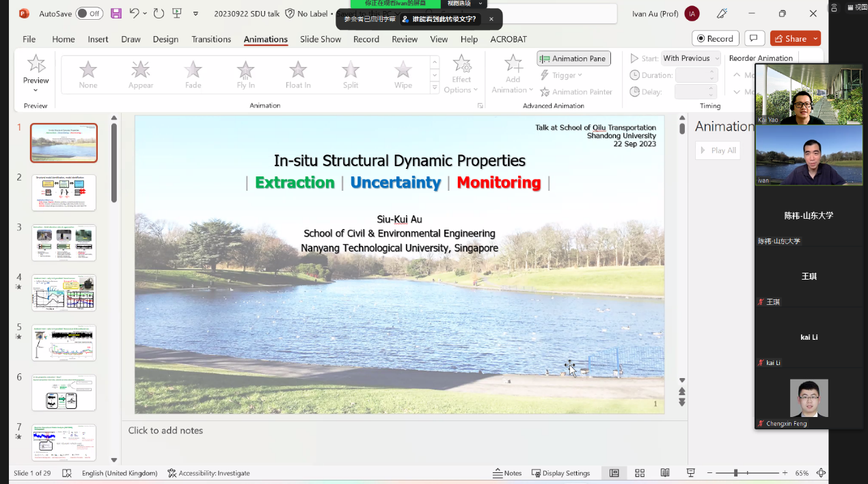Select the Wipe animation effect
The width and height of the screenshot is (868, 484).
(403, 75)
